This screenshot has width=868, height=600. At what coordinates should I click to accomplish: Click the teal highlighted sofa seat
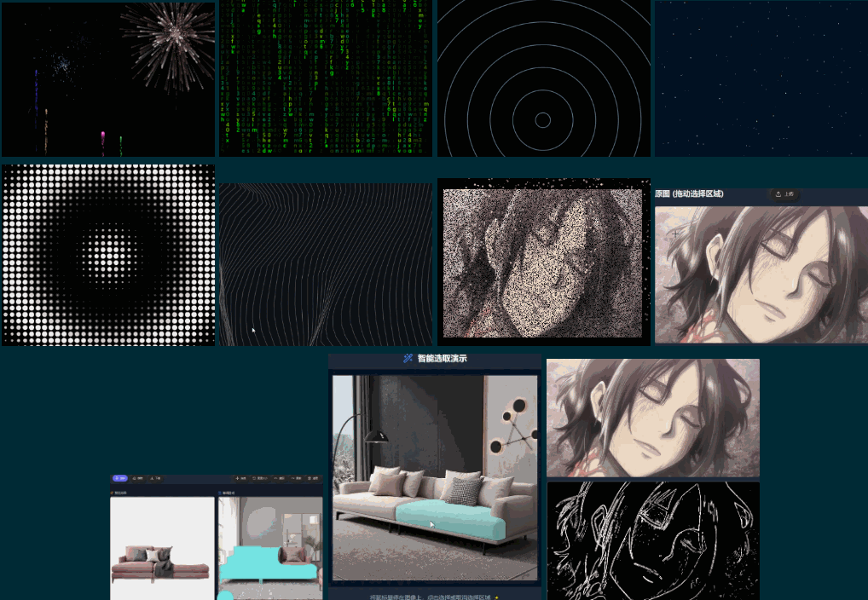pos(449,520)
